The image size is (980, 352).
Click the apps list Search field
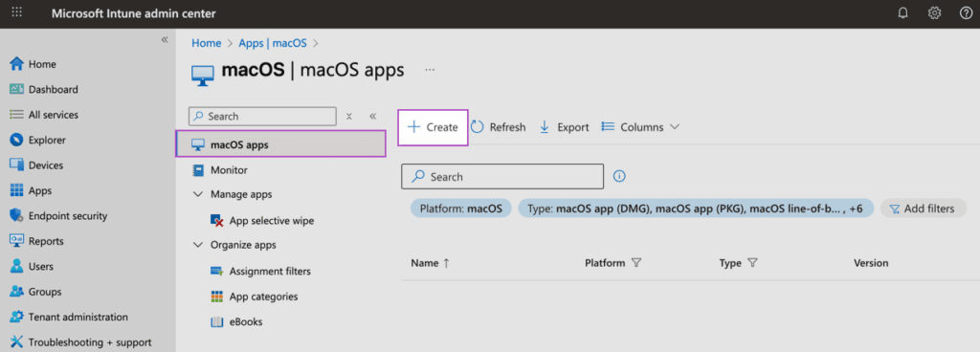[502, 177]
